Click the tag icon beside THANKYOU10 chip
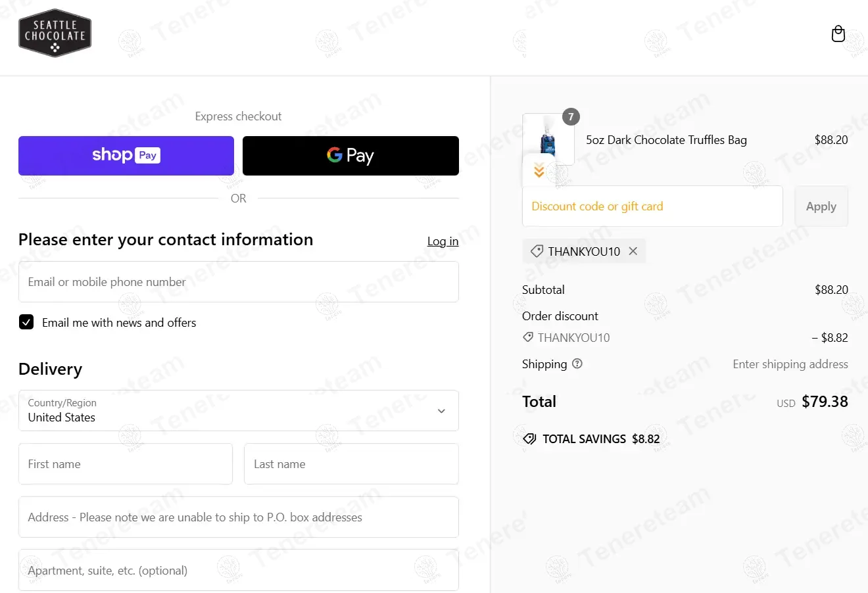Screen dimensions: 868x593 pyautogui.click(x=537, y=251)
